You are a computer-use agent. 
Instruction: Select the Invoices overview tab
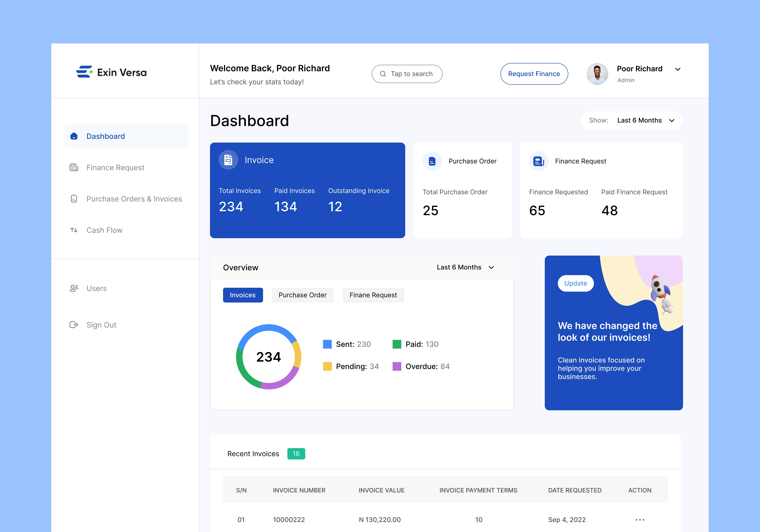point(243,295)
